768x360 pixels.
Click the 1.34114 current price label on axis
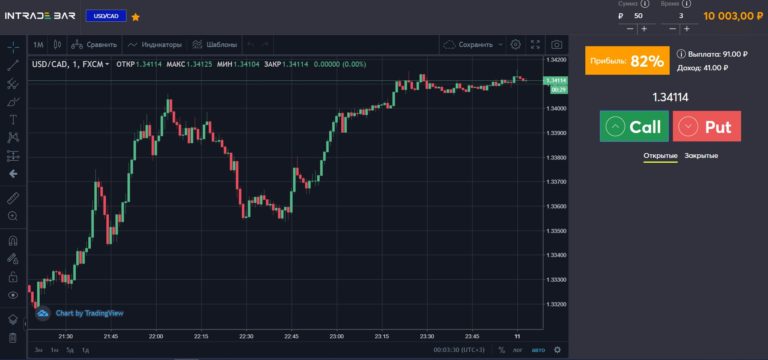click(x=556, y=80)
